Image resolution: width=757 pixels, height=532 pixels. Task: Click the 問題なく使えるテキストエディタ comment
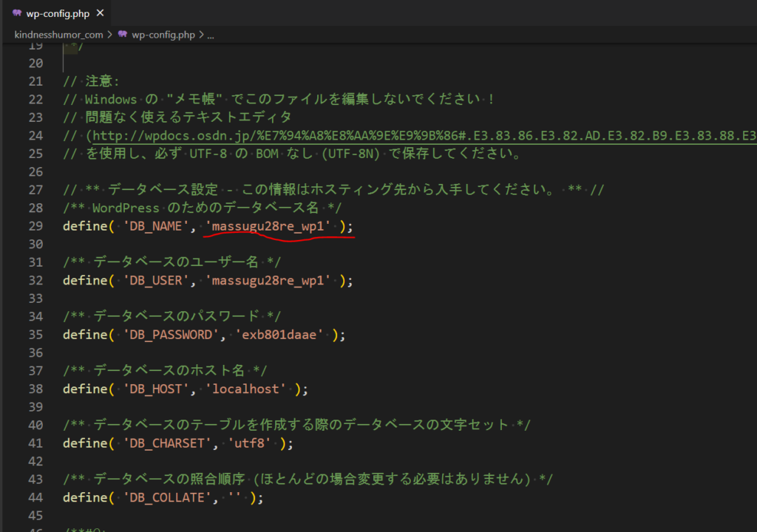click(x=177, y=117)
